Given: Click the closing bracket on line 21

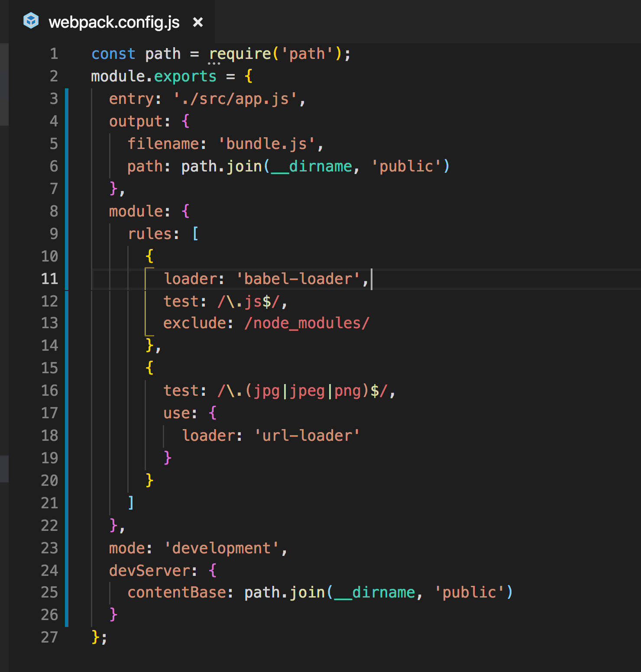Looking at the screenshot, I should (131, 503).
